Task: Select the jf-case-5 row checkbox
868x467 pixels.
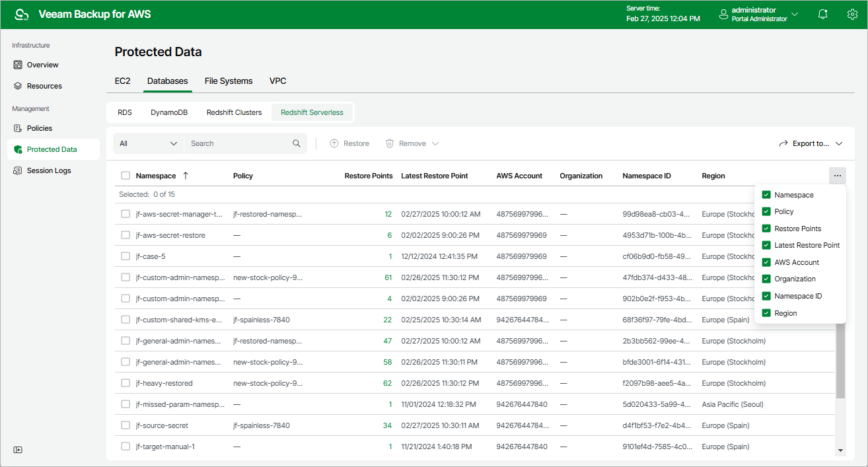Action: [x=126, y=256]
